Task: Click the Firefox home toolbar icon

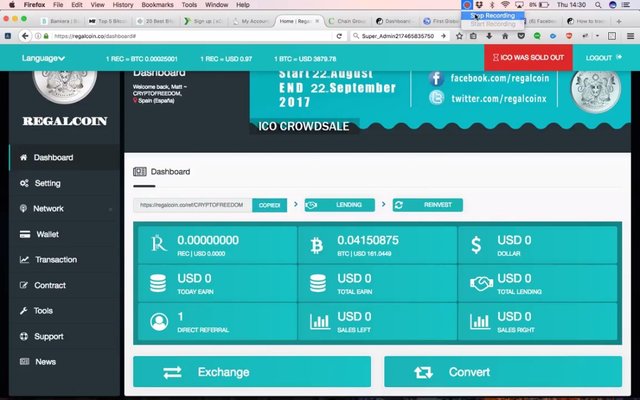Action: coord(505,36)
